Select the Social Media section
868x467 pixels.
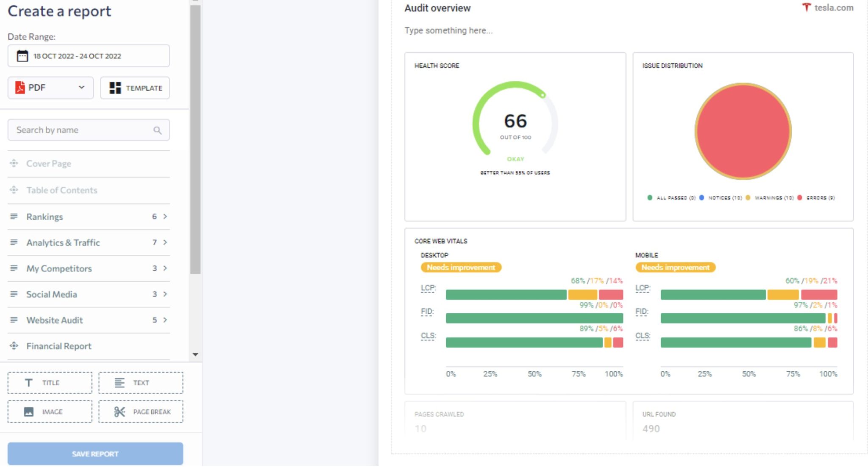(52, 294)
